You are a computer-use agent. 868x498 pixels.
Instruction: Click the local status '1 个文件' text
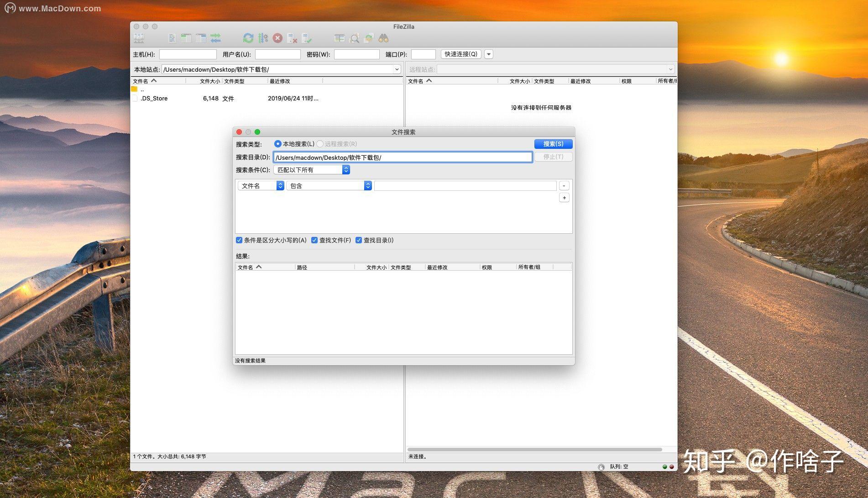click(x=169, y=456)
